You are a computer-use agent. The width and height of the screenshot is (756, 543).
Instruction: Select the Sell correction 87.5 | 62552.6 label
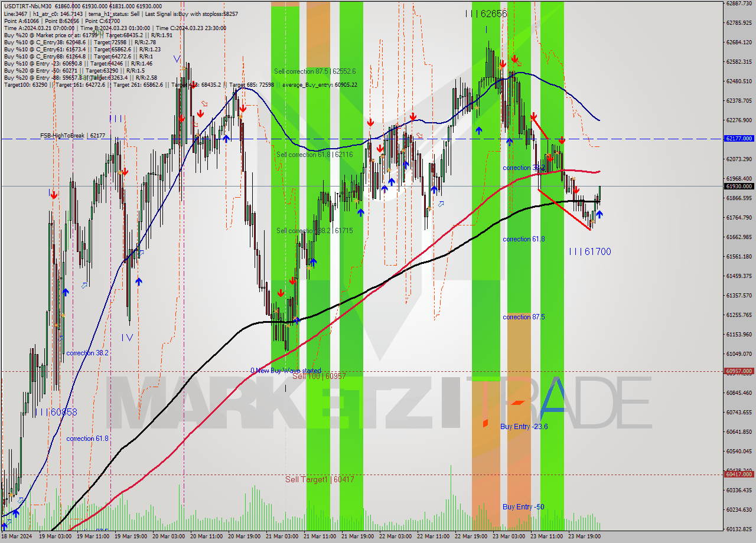(315, 71)
